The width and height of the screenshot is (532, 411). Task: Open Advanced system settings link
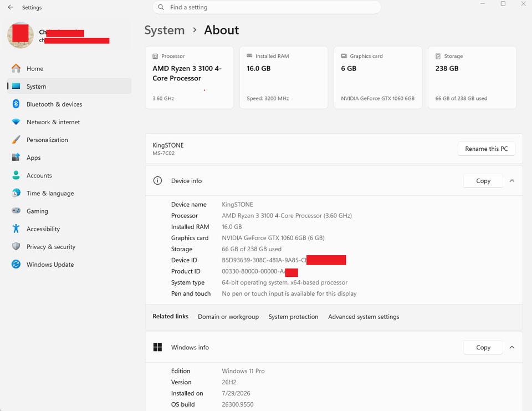(364, 317)
